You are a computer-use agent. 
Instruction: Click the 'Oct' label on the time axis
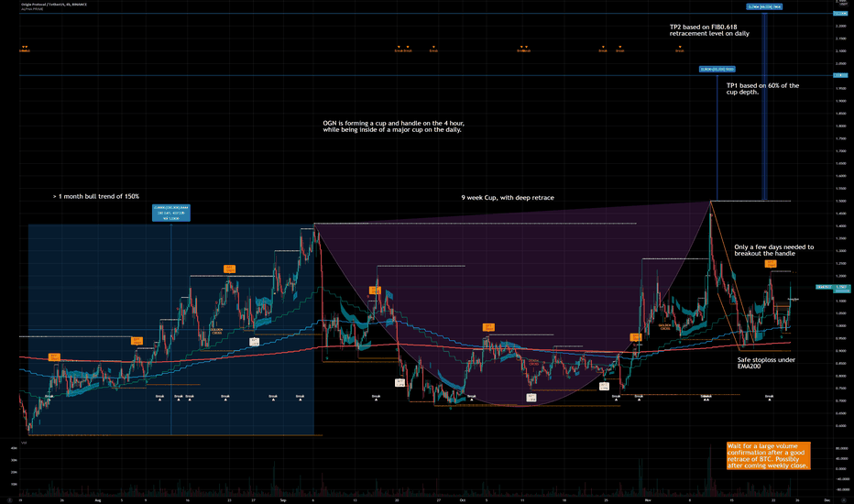pos(463,500)
